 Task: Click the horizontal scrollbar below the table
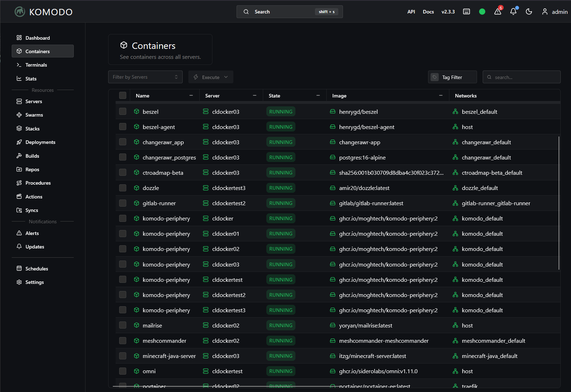click(228, 386)
